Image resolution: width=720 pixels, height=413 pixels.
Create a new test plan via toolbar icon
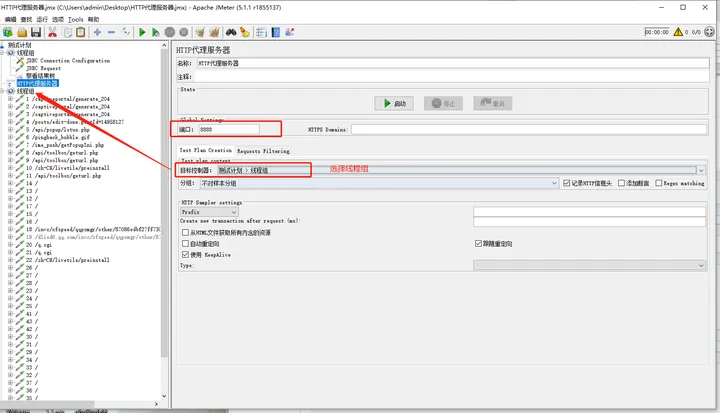8,32
